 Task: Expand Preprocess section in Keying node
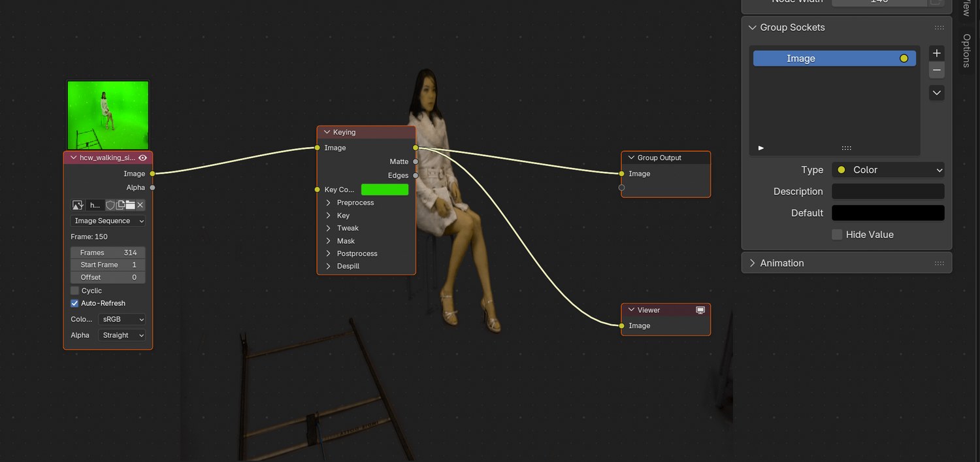click(329, 203)
